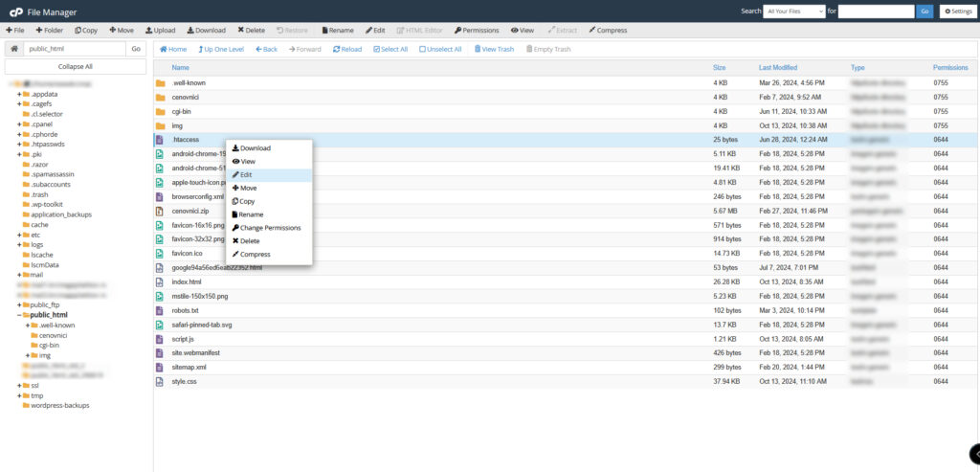The image size is (980, 472).
Task: Expand the mail folder in tree
Action: tap(19, 275)
